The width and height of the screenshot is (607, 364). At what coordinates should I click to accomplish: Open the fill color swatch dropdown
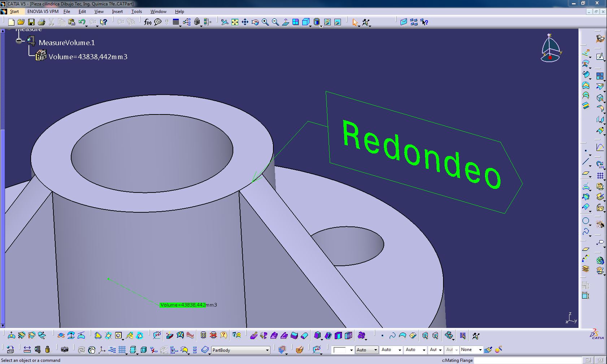(351, 350)
